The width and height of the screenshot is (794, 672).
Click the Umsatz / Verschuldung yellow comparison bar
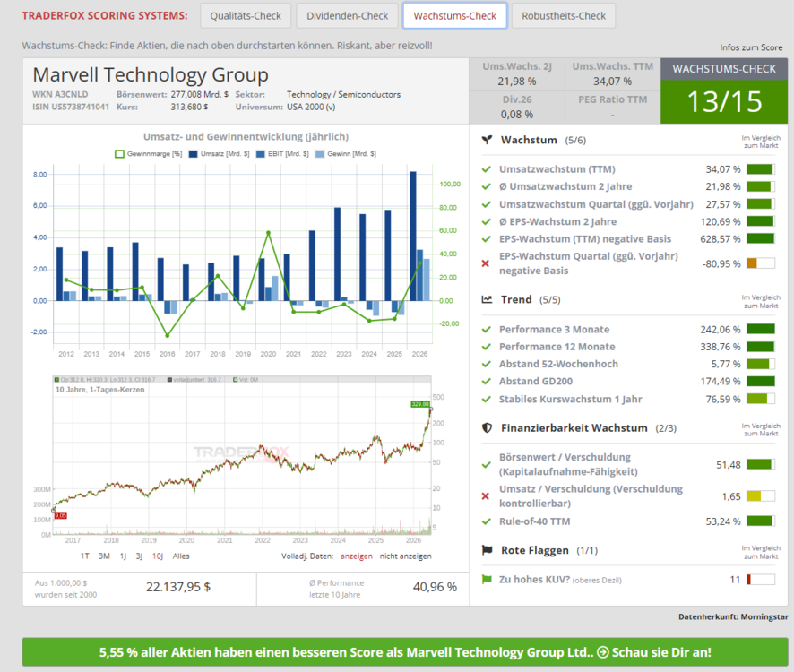pyautogui.click(x=761, y=496)
